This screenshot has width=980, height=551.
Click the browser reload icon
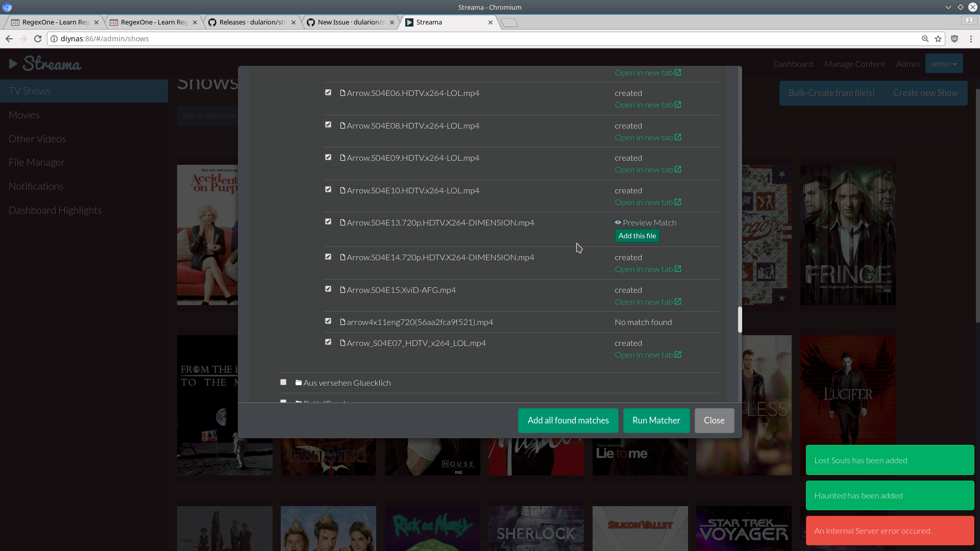tap(38, 38)
